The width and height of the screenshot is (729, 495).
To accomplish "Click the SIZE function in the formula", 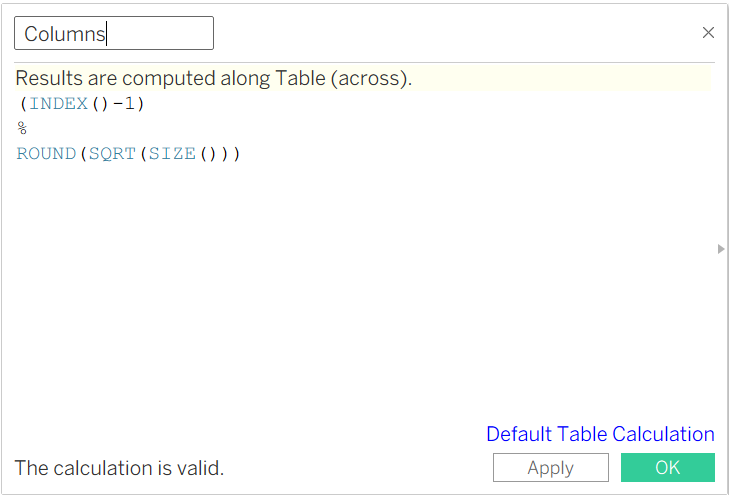I will click(173, 154).
